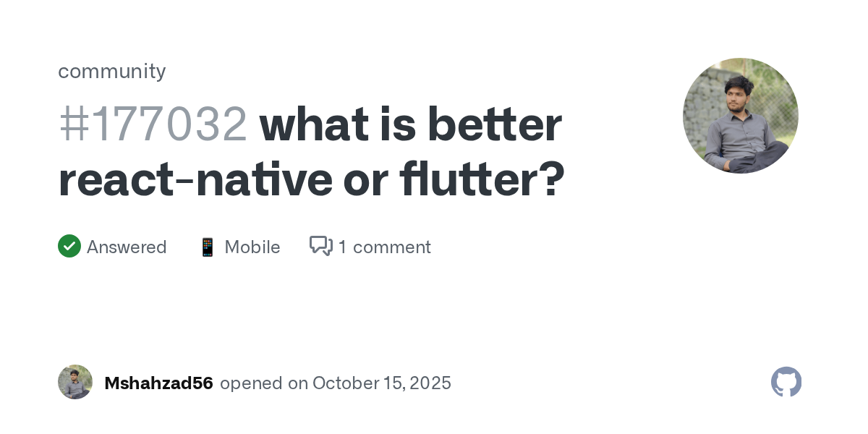Click the small avatar beside Mshahzad56
This screenshot has width=868, height=434.
click(x=75, y=382)
